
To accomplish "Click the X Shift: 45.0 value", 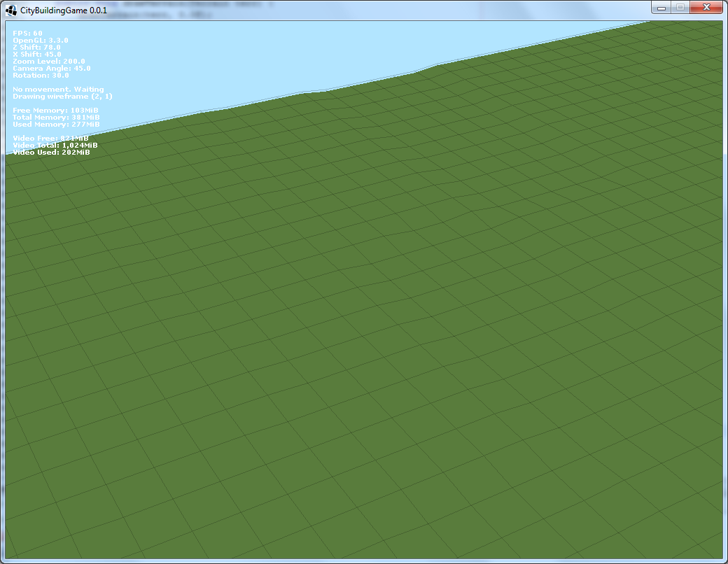I will point(37,55).
